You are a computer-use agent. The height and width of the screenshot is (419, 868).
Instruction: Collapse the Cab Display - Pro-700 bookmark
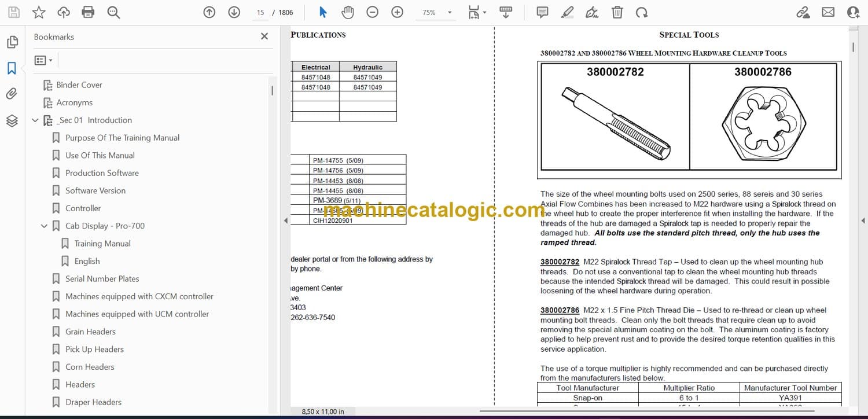44,226
